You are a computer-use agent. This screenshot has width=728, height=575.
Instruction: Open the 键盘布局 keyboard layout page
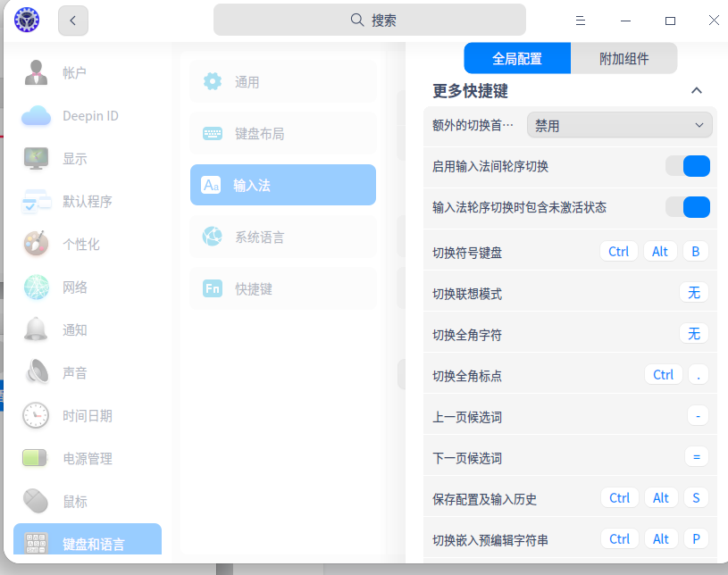pyautogui.click(x=282, y=132)
